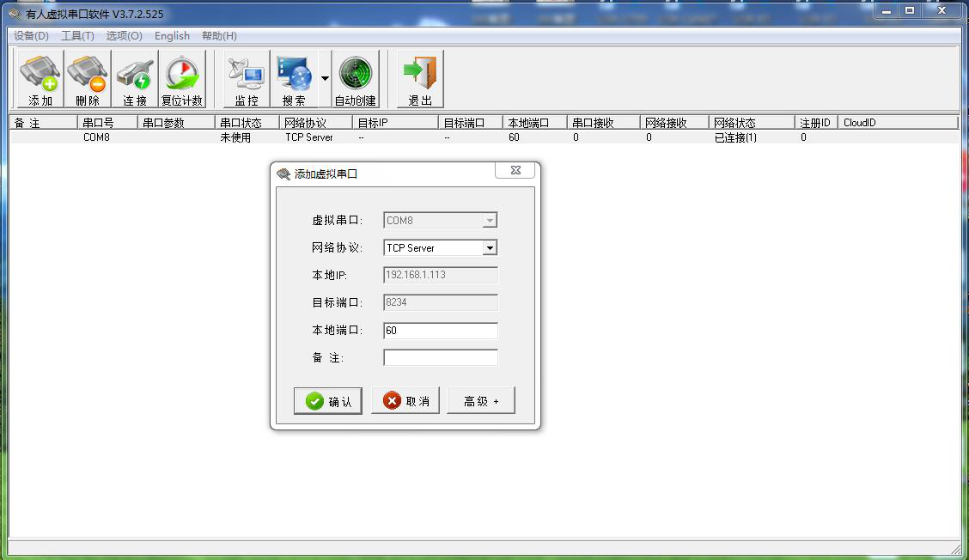Click the 本地IP field 192.168.1.113

point(440,275)
